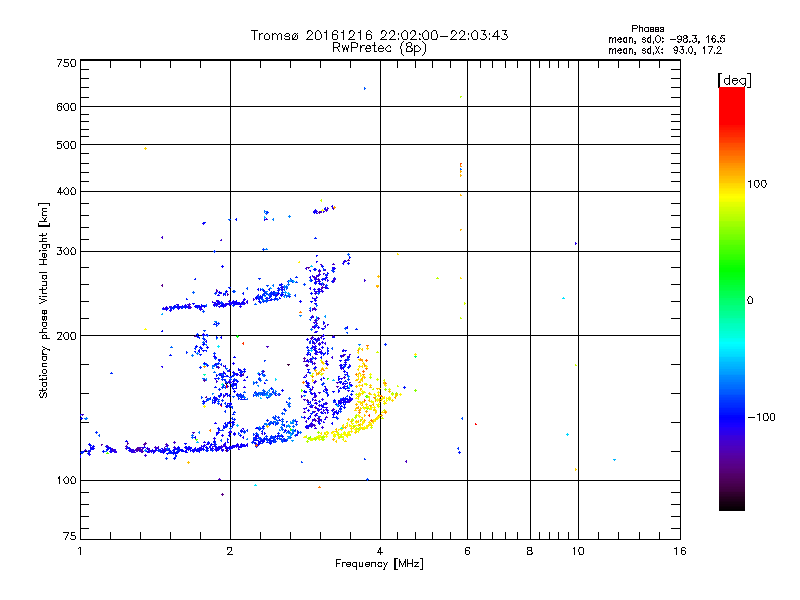The height and width of the screenshot is (600, 800).
Task: Click the x-axis tick label '6'
Action: point(467,551)
